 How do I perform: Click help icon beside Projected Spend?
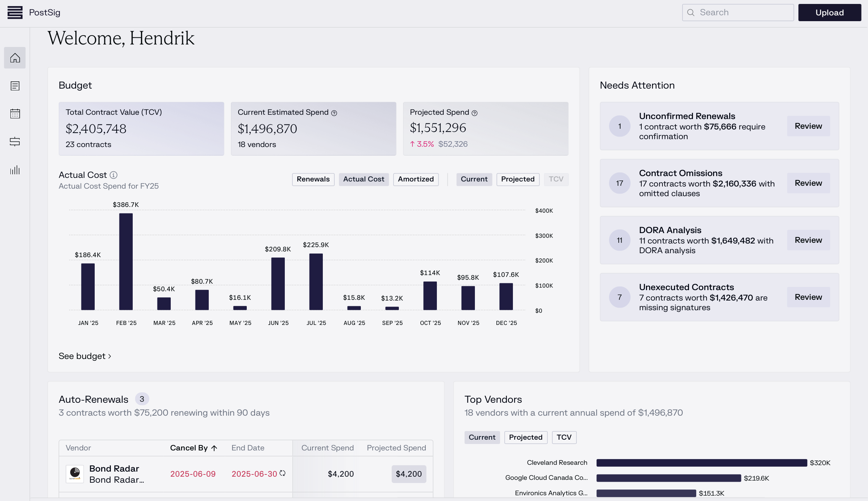click(475, 113)
